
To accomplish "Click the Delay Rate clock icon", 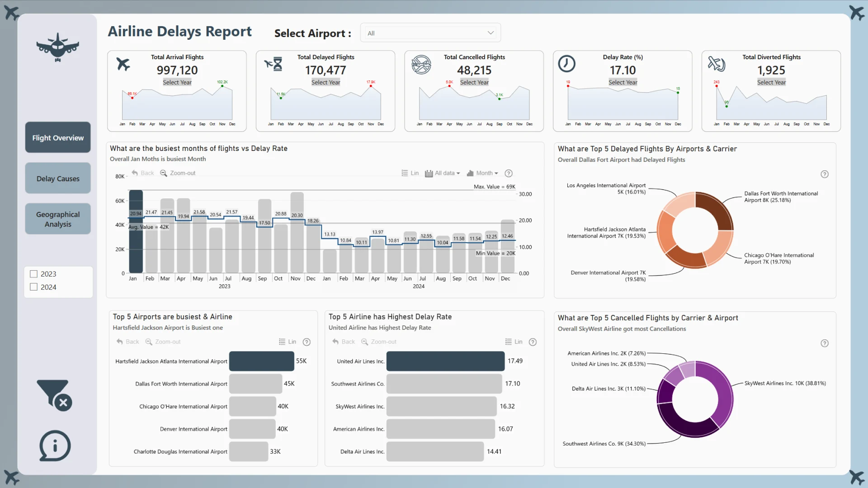I will (566, 64).
